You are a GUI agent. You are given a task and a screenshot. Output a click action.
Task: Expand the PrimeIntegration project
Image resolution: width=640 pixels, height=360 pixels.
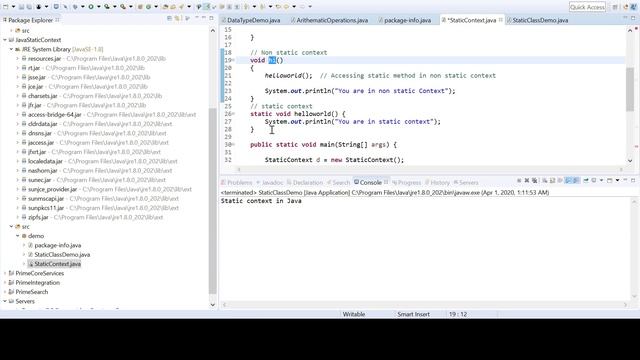coord(5,282)
